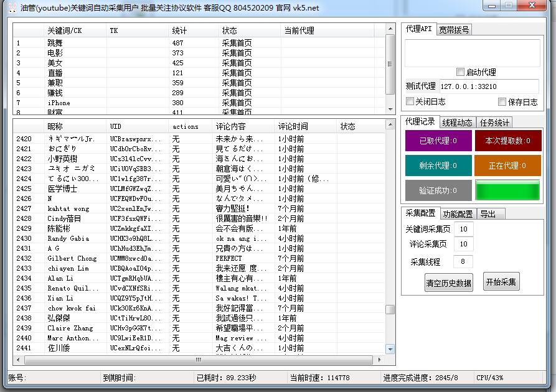
Task: Click the purple 已取代理 tile
Action: 438,141
